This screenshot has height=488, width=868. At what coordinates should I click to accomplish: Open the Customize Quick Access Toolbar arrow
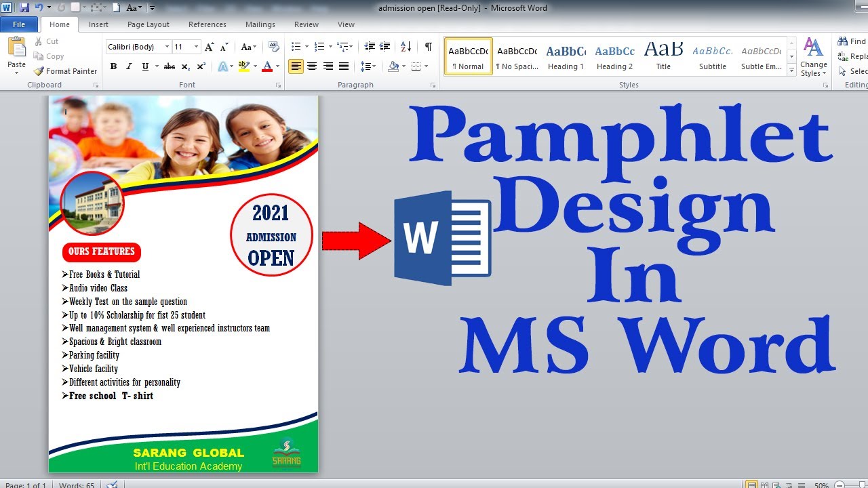152,7
